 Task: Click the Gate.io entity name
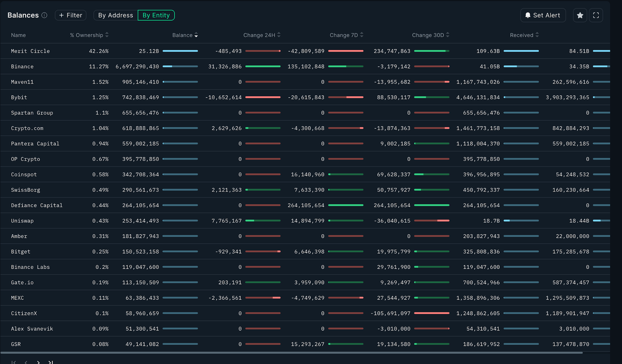[x=22, y=283]
